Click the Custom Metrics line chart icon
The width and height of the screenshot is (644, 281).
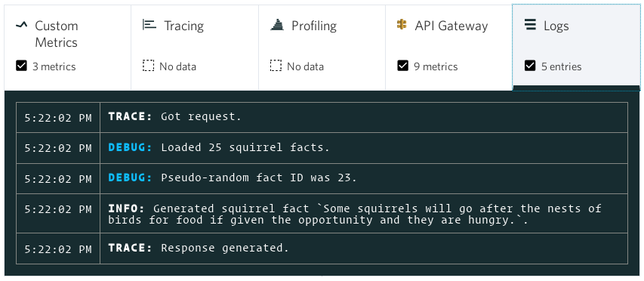coord(21,26)
